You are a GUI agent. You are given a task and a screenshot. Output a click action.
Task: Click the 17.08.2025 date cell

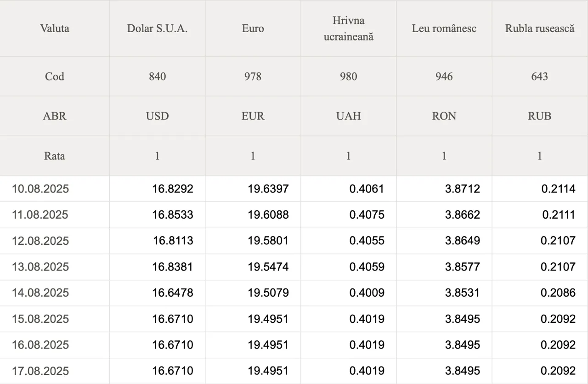pos(40,371)
